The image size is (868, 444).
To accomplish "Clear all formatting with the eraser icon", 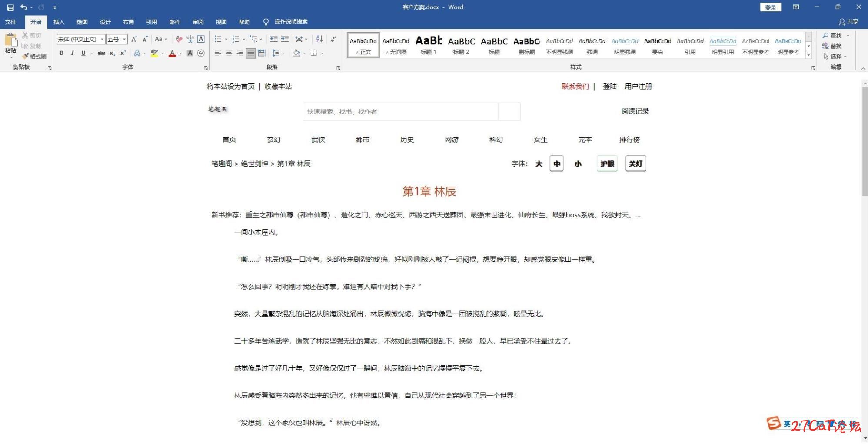I will [x=179, y=39].
